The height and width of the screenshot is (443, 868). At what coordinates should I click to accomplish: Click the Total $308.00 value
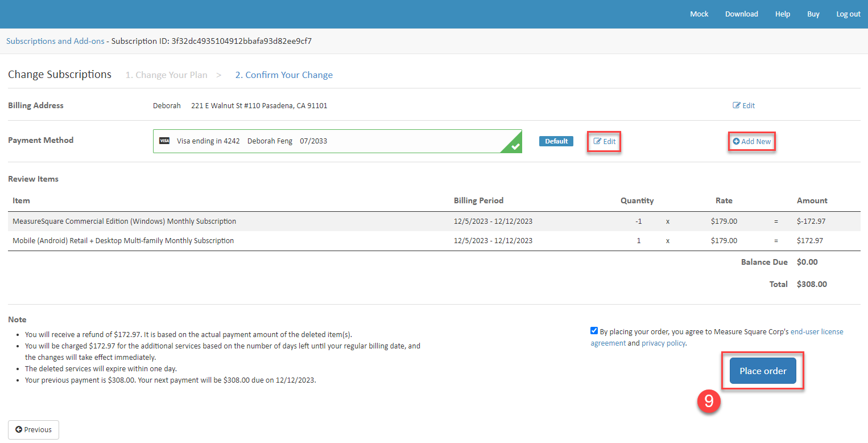pos(812,284)
